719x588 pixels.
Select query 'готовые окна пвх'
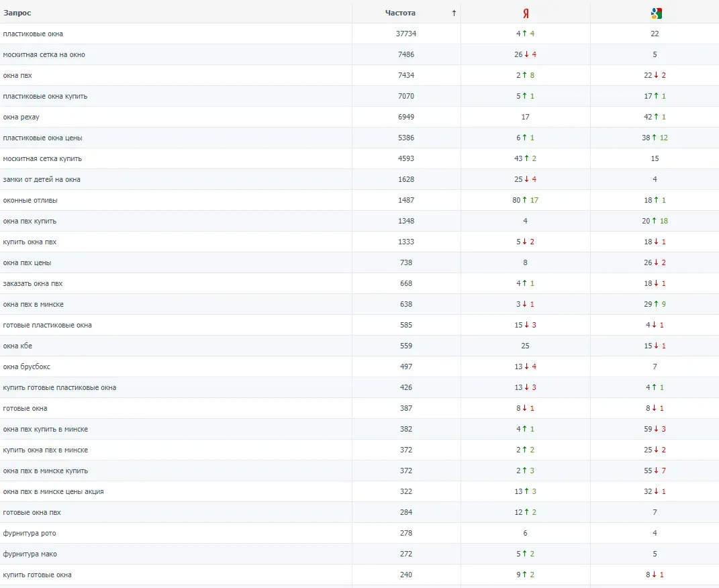point(32,512)
